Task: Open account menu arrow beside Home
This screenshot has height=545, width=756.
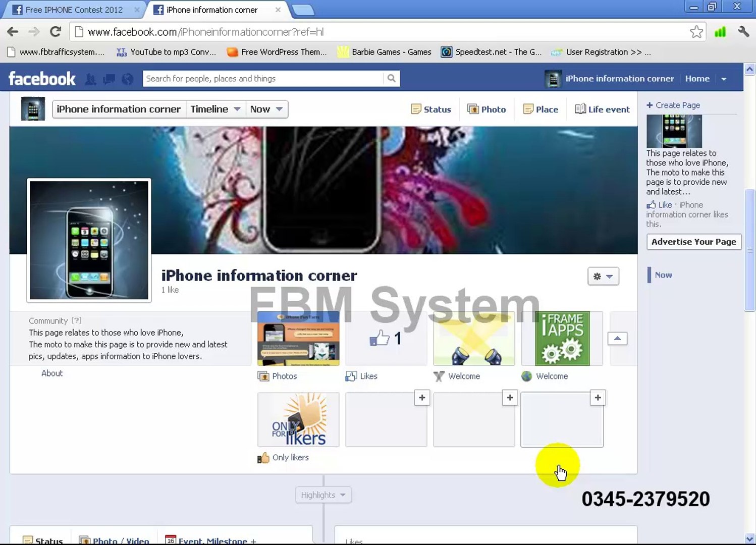Action: (724, 79)
